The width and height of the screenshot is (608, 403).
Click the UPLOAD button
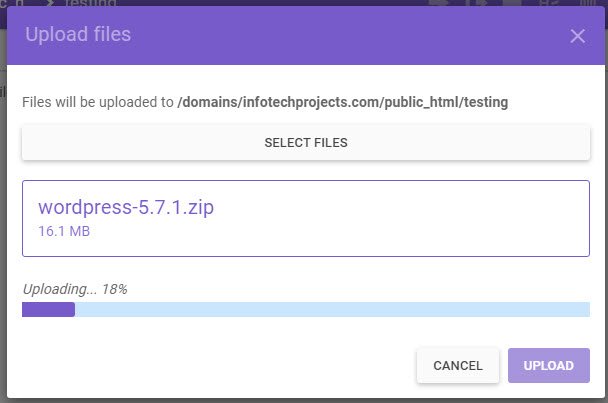(x=549, y=365)
